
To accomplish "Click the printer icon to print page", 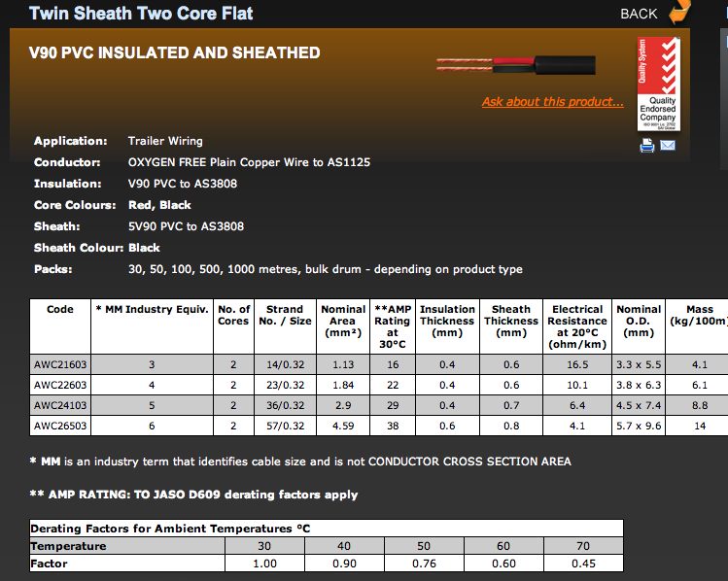I will (x=647, y=146).
